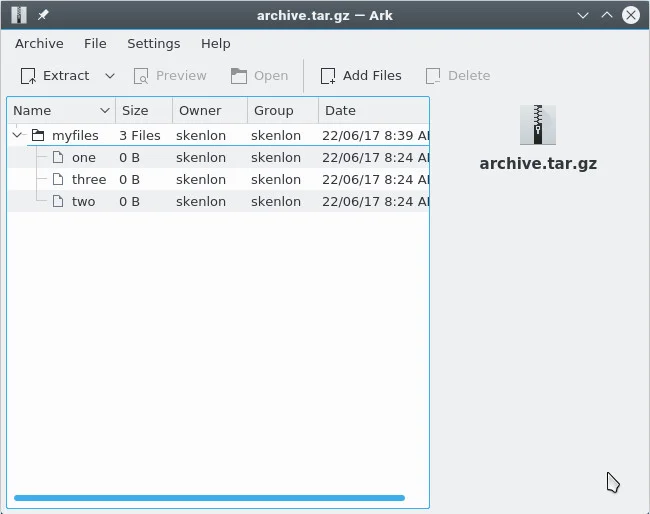Click the Delete toolbar button
650x514 pixels.
[457, 76]
